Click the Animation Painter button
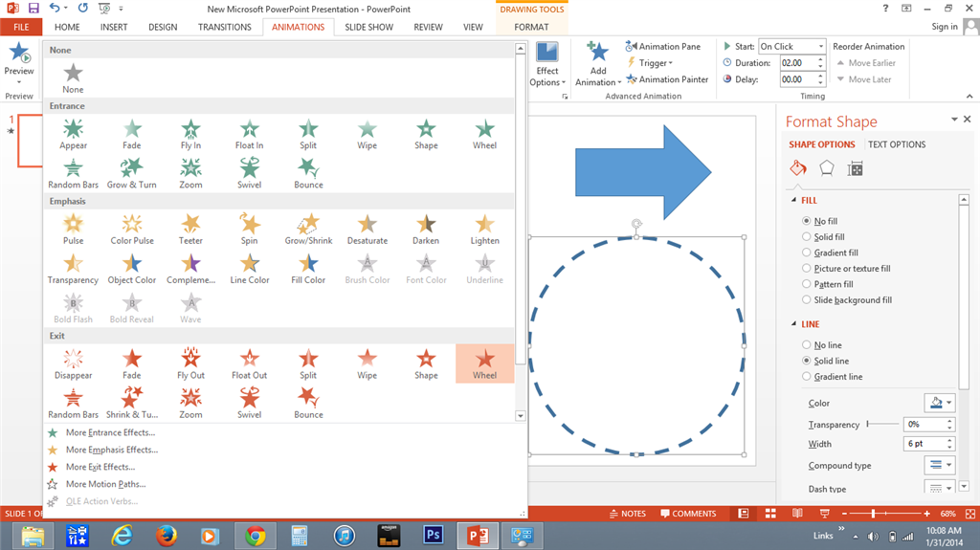Image resolution: width=980 pixels, height=550 pixels. click(667, 79)
